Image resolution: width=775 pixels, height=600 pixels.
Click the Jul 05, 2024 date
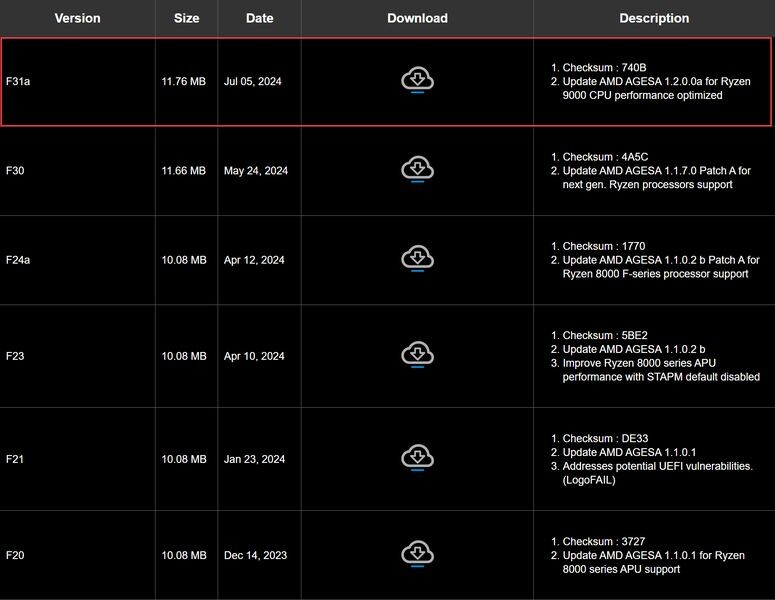click(x=253, y=82)
